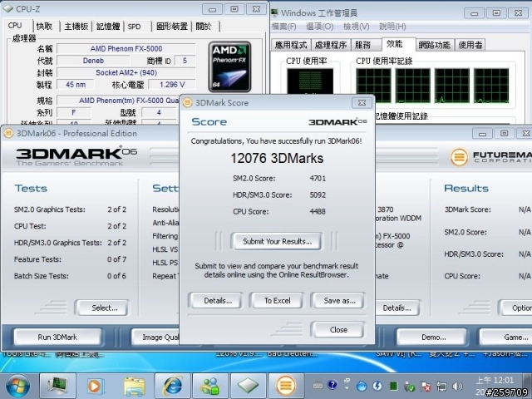Click system Details button in 3DMark06 window
Image resolution: width=532 pixels, height=399 pixels.
(397, 308)
